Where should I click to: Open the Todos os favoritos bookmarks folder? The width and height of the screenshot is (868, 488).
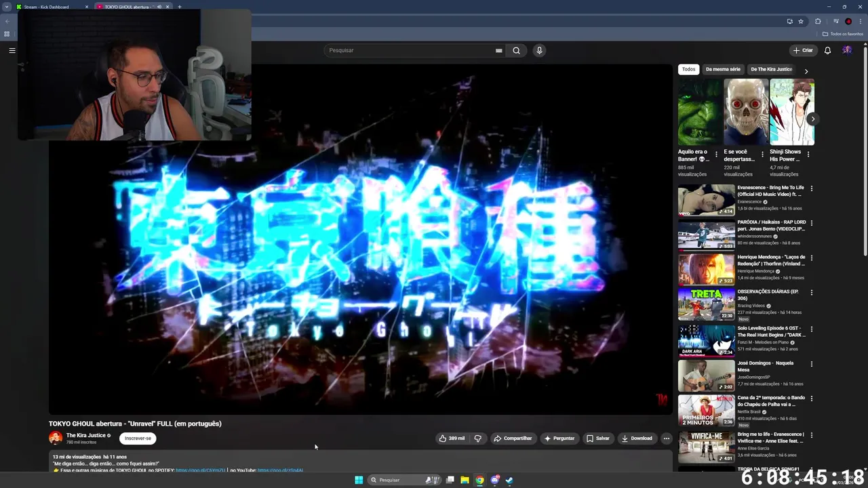[x=843, y=34]
